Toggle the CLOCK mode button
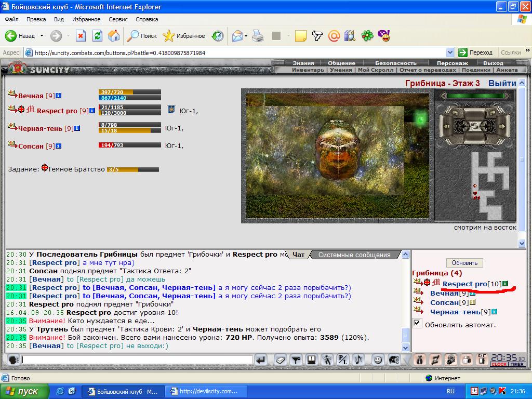This screenshot has height=399, width=532. (499, 364)
